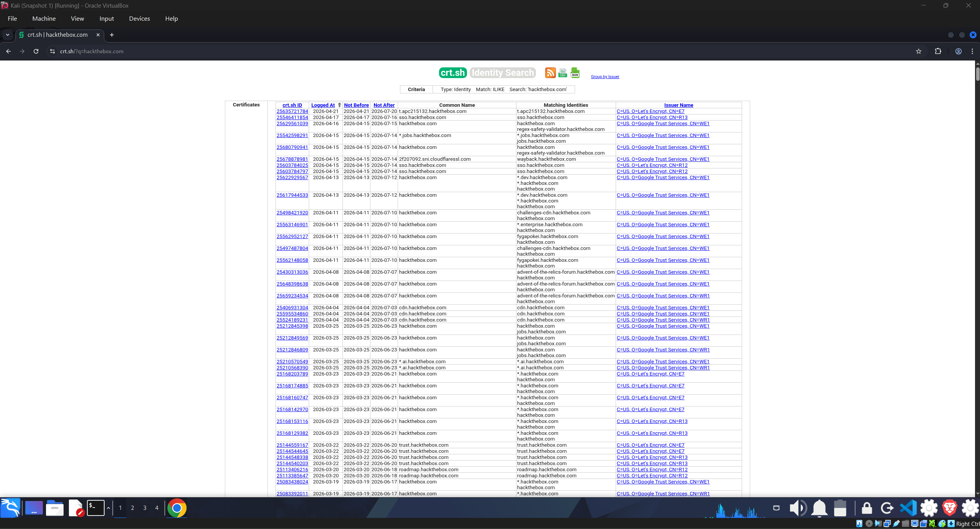Close the crt.sh browser tab
This screenshot has height=529, width=980.
click(x=98, y=35)
